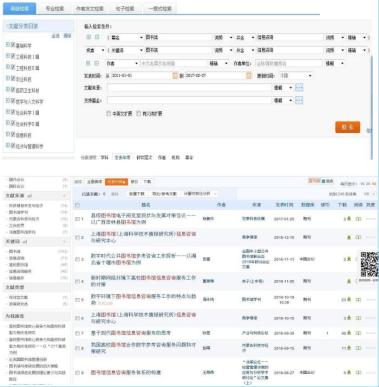Expand the 基础科学 category plus icon
Image resolution: width=379 pixels, height=387 pixels.
(x=7, y=45)
